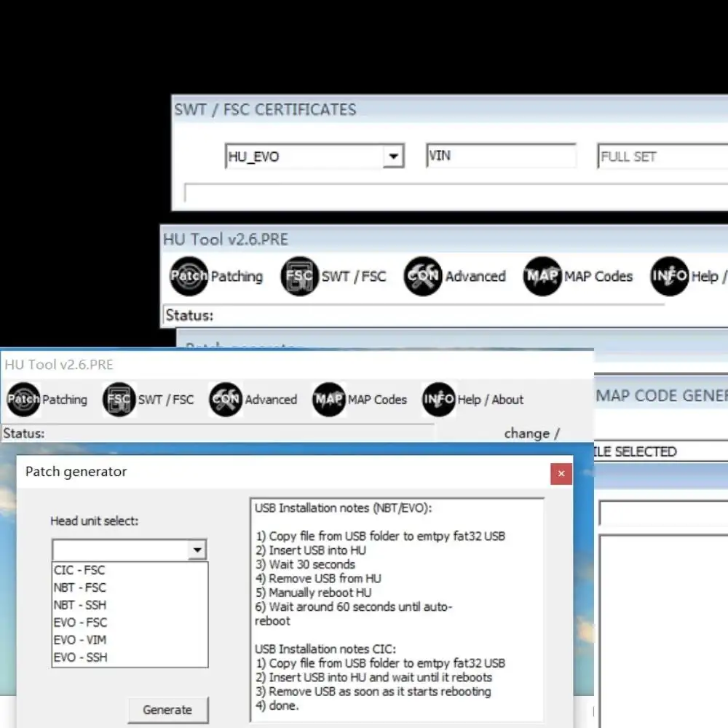The image size is (728, 728).
Task: Click the Status field in the front HU Tool window
Action: (218, 433)
